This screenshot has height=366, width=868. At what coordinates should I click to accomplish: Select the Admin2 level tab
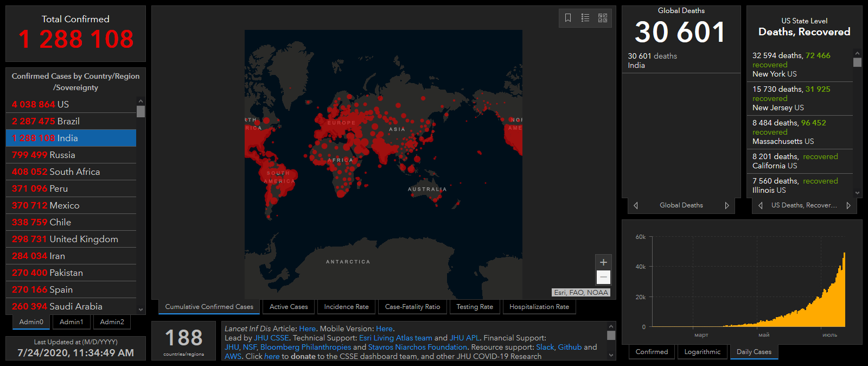[112, 322]
